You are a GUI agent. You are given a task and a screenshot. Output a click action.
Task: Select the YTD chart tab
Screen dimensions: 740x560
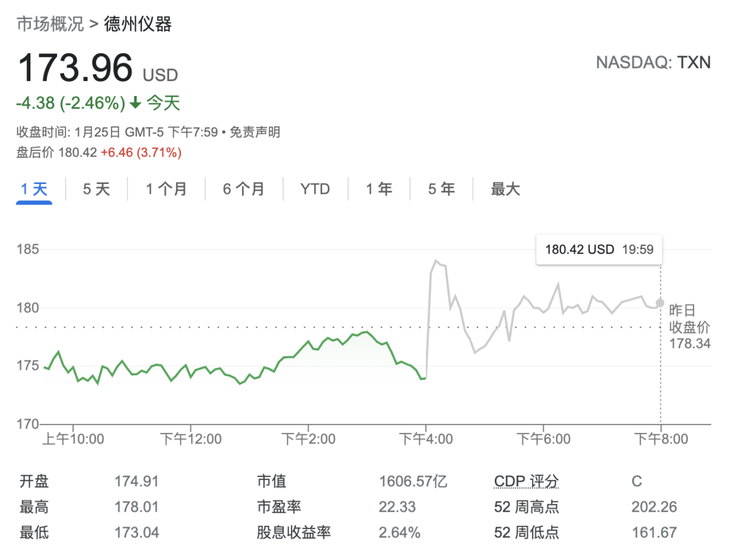pyautogui.click(x=315, y=190)
